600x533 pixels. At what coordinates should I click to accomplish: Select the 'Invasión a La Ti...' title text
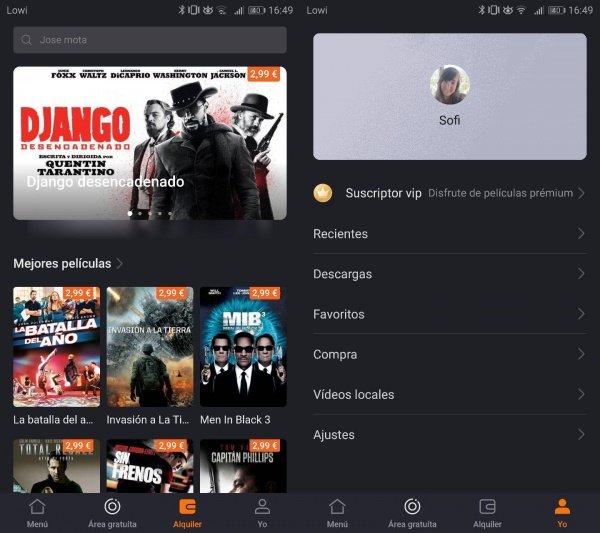tap(148, 420)
